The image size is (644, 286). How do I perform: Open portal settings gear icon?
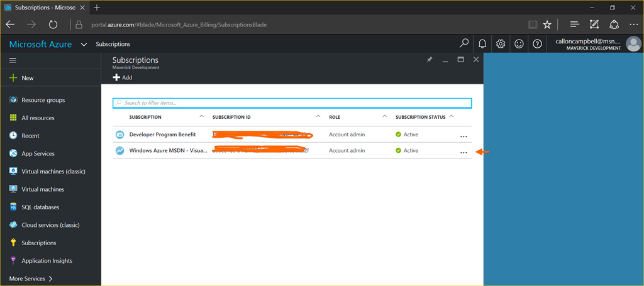(501, 44)
